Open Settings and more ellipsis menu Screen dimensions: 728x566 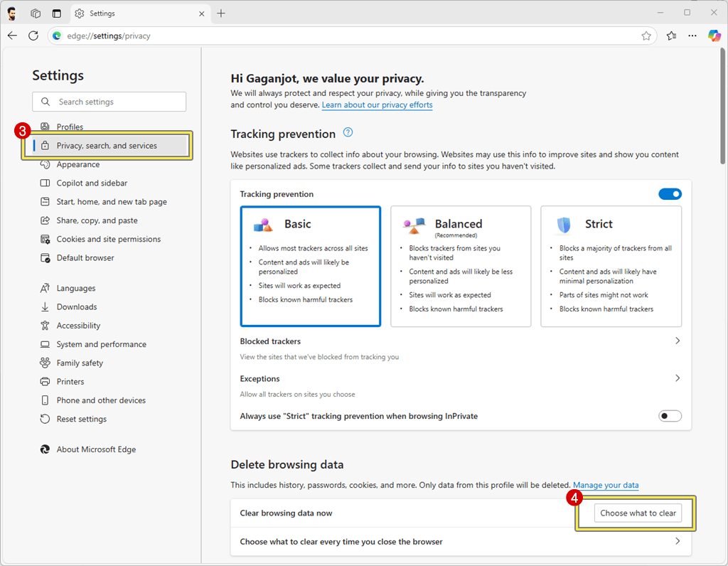tap(692, 36)
